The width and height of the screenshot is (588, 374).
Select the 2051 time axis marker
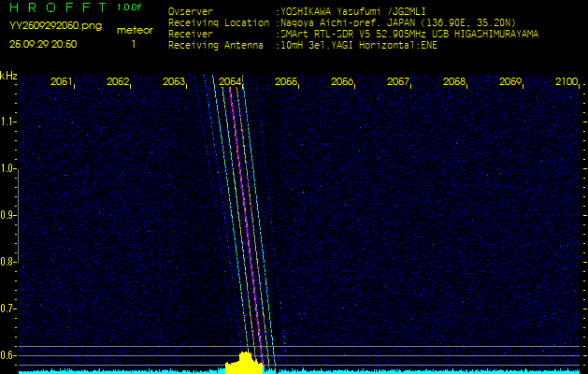[62, 82]
